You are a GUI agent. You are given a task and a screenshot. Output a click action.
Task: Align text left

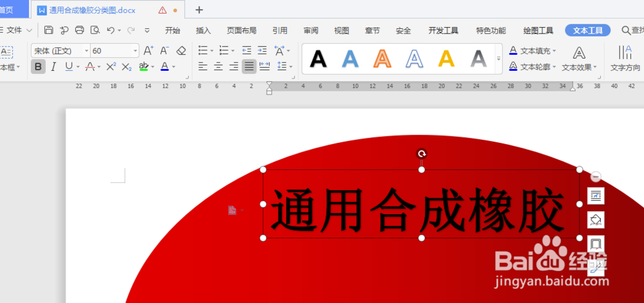(x=202, y=66)
